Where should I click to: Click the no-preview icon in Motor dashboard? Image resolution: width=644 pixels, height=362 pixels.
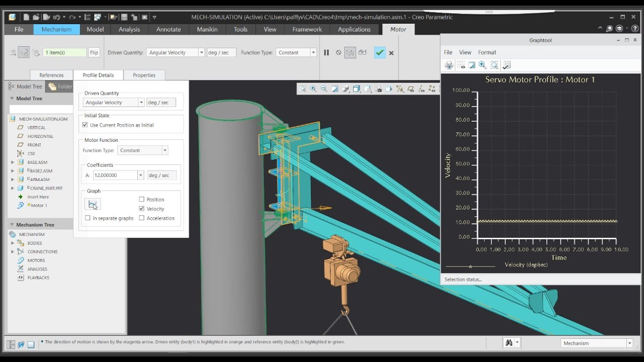tap(339, 52)
